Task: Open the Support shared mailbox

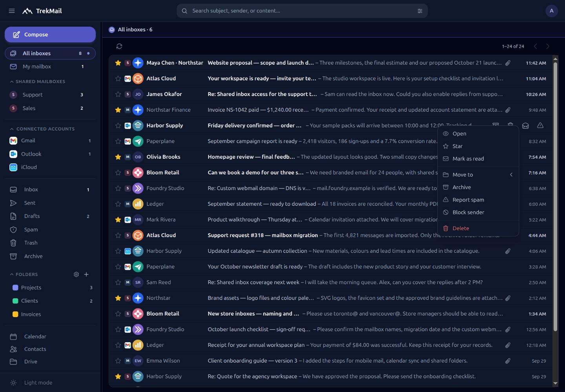Action: (50, 95)
